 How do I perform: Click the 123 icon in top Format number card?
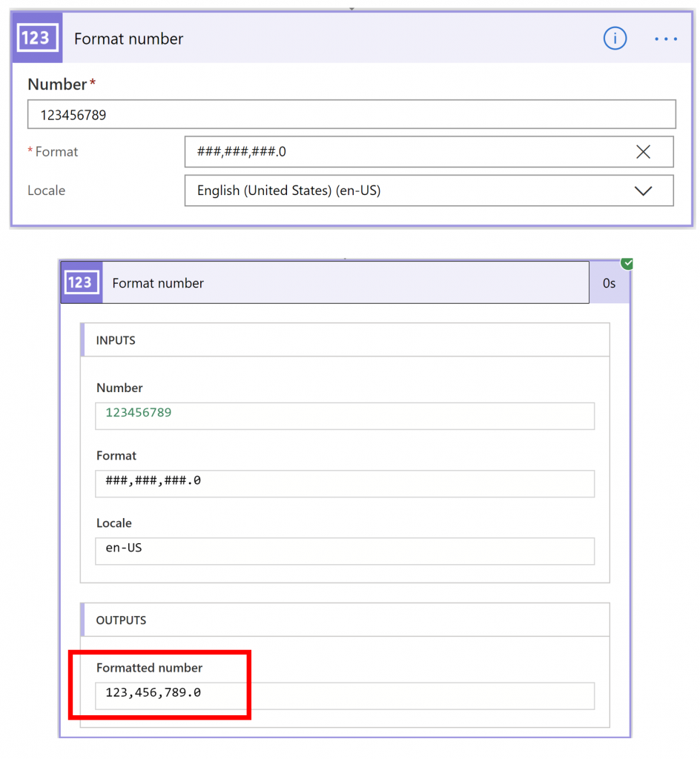coord(37,38)
